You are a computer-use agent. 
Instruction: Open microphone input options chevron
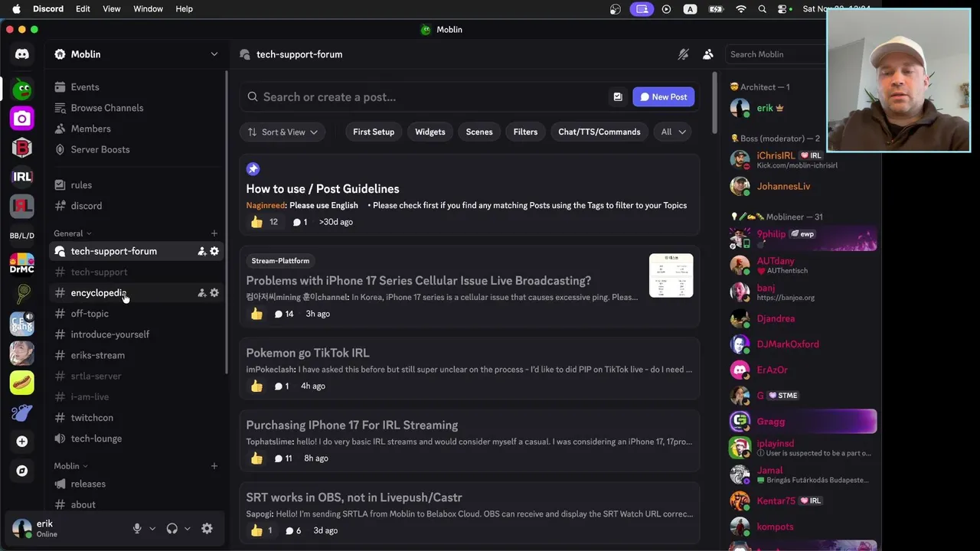click(152, 528)
